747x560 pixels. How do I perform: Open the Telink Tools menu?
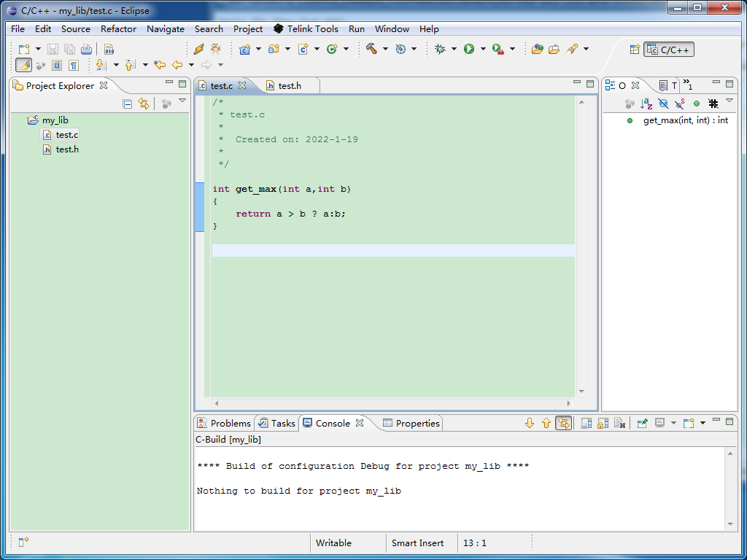point(306,29)
